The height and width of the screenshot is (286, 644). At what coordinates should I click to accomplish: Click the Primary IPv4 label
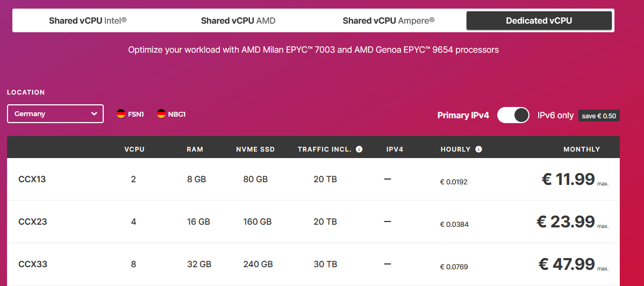463,116
